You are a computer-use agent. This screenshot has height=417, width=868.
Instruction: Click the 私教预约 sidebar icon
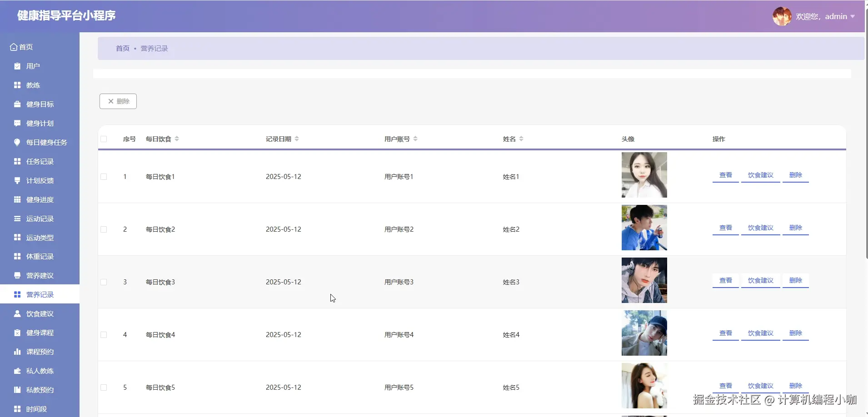click(17, 390)
